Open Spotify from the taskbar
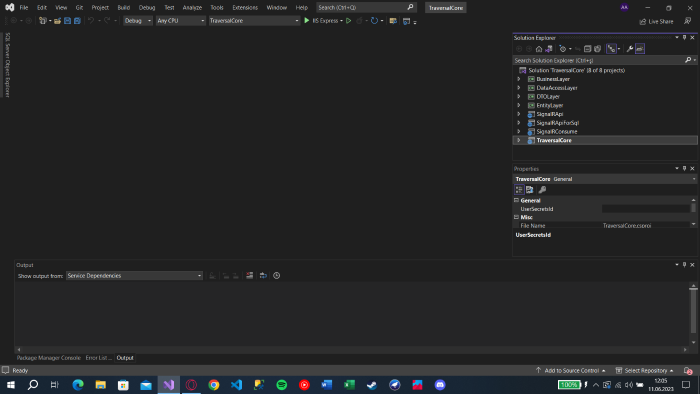700x394 pixels. click(282, 385)
